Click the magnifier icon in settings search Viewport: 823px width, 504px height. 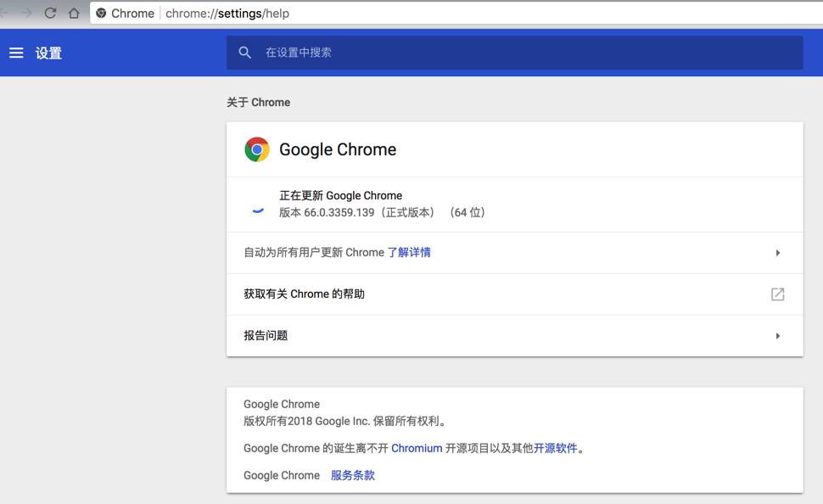tap(245, 53)
